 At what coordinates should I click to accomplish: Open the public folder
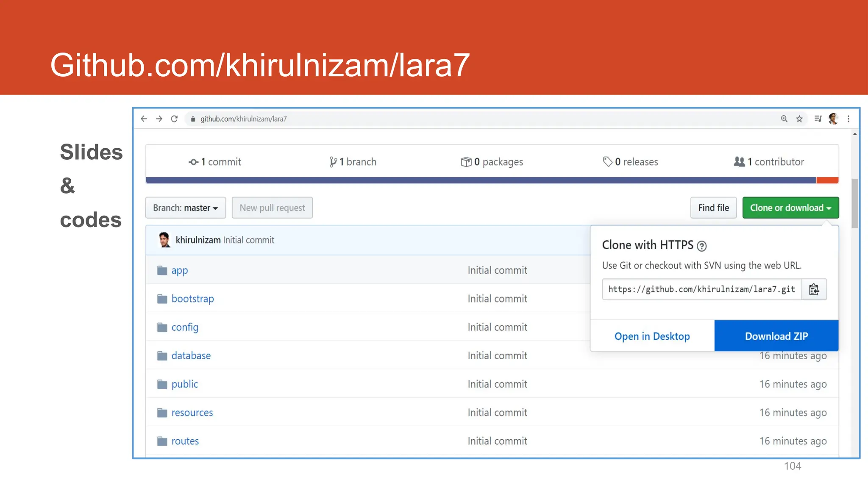click(x=185, y=384)
